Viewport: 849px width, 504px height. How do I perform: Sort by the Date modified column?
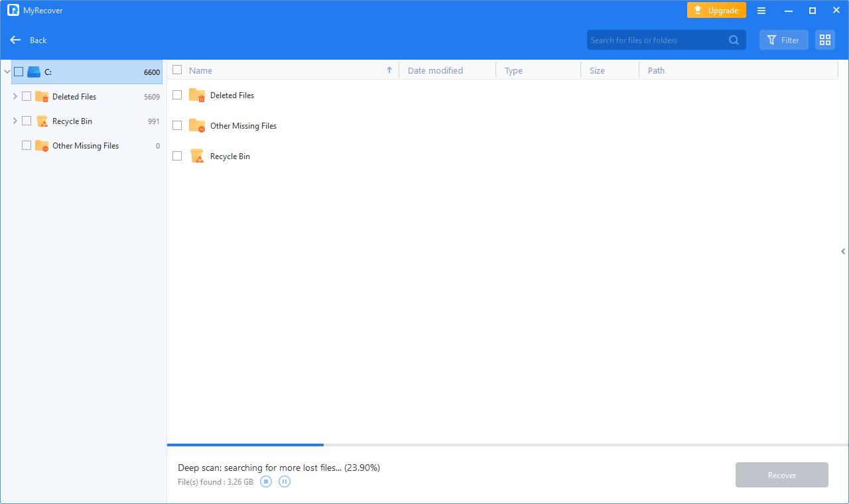click(435, 70)
